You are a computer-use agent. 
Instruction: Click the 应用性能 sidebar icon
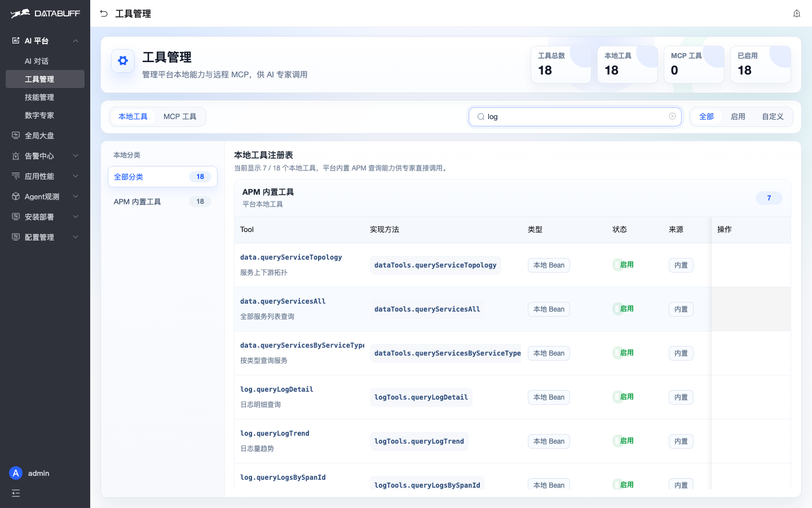click(16, 176)
